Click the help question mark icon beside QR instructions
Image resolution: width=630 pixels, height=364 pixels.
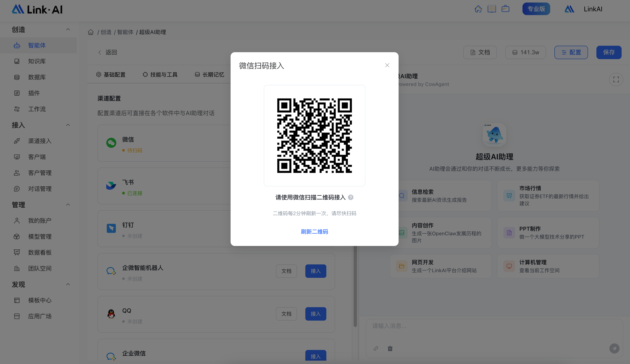point(351,198)
